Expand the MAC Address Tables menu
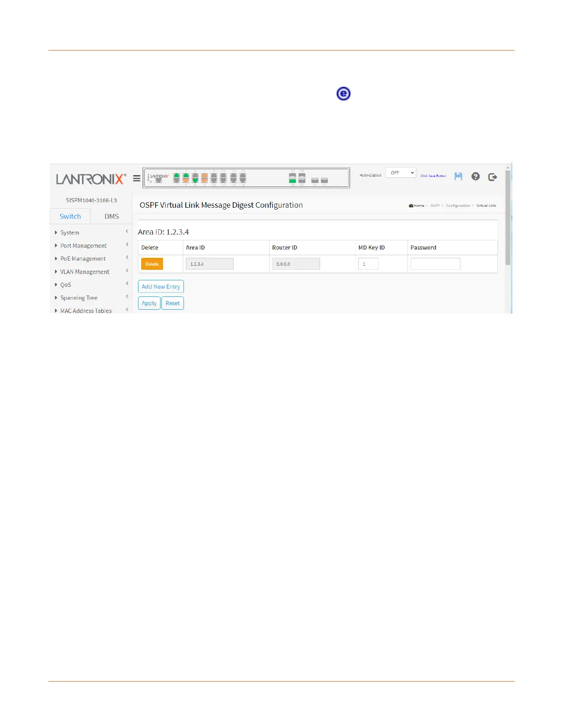 point(91,311)
